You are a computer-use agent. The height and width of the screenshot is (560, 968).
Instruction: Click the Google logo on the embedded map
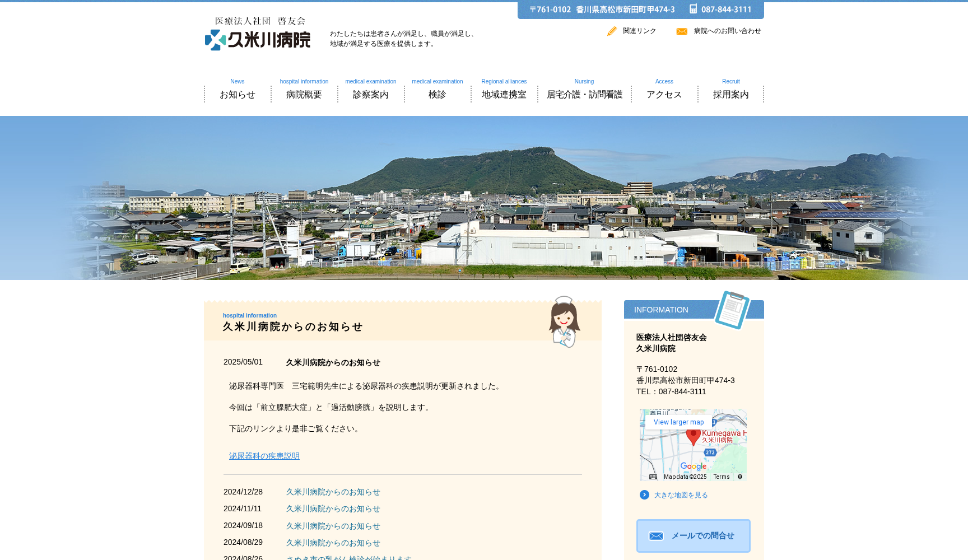(x=694, y=467)
